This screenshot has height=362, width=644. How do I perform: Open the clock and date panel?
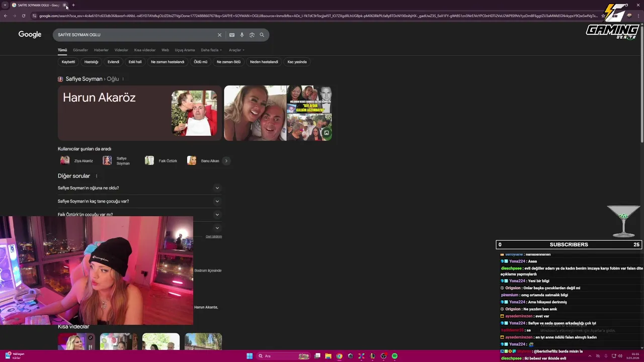click(x=632, y=356)
